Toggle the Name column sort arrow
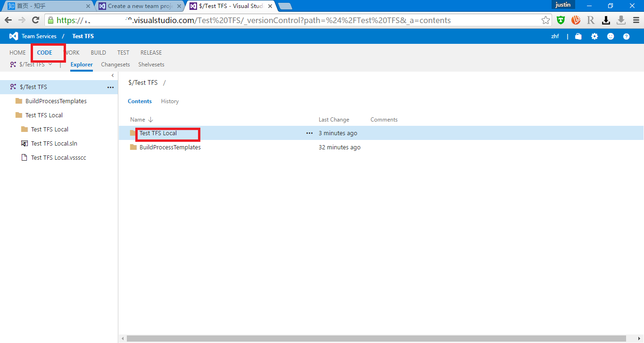Screen dimensions: 644x343 pos(150,119)
